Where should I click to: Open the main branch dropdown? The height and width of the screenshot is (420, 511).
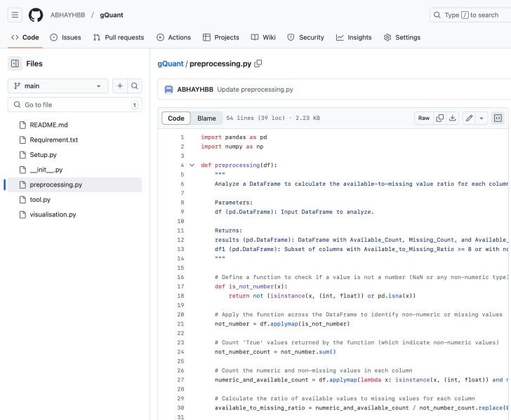point(58,86)
